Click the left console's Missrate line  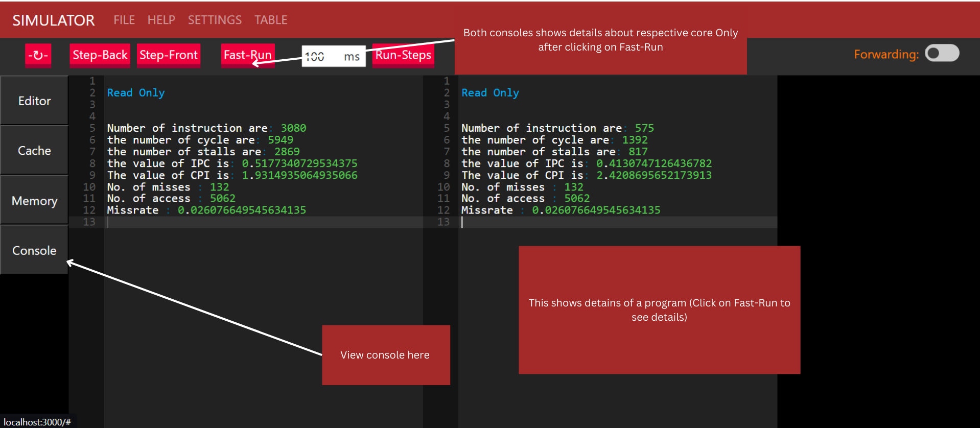point(206,210)
